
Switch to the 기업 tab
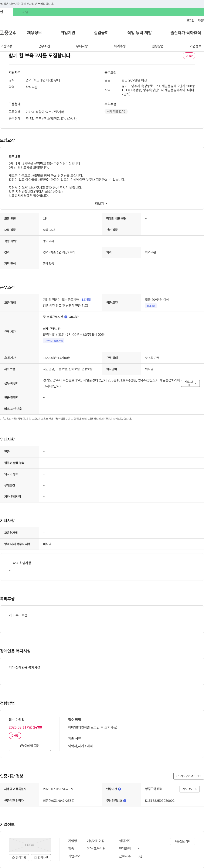[25, 12]
